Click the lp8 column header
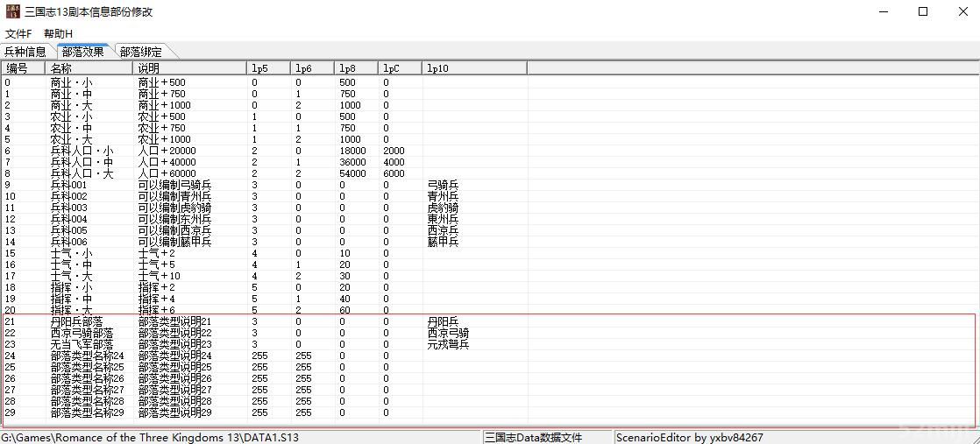 pyautogui.click(x=356, y=67)
